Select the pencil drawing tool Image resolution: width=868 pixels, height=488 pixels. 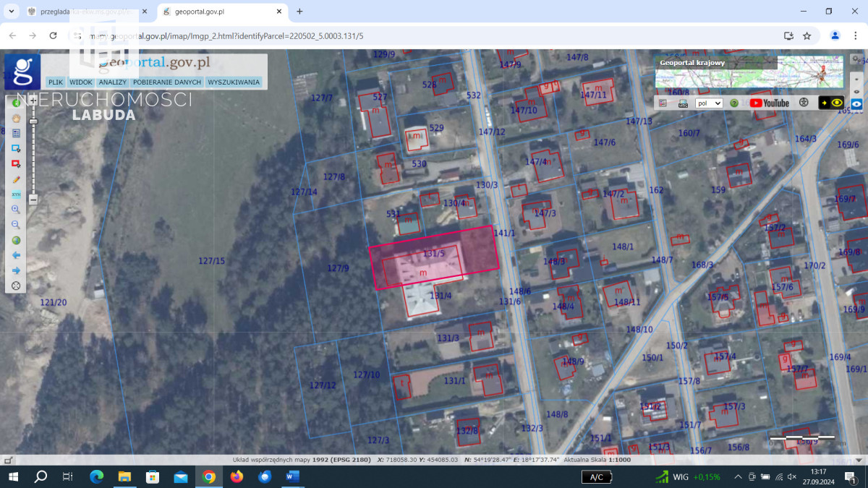click(16, 179)
